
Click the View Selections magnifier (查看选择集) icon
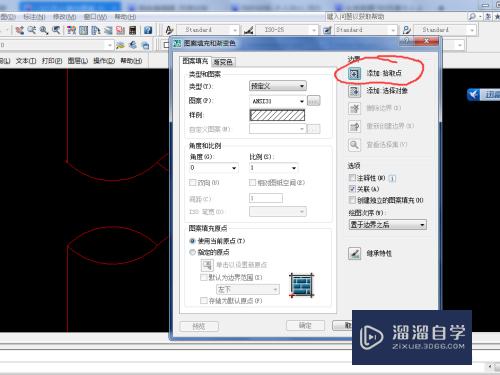coord(354,145)
